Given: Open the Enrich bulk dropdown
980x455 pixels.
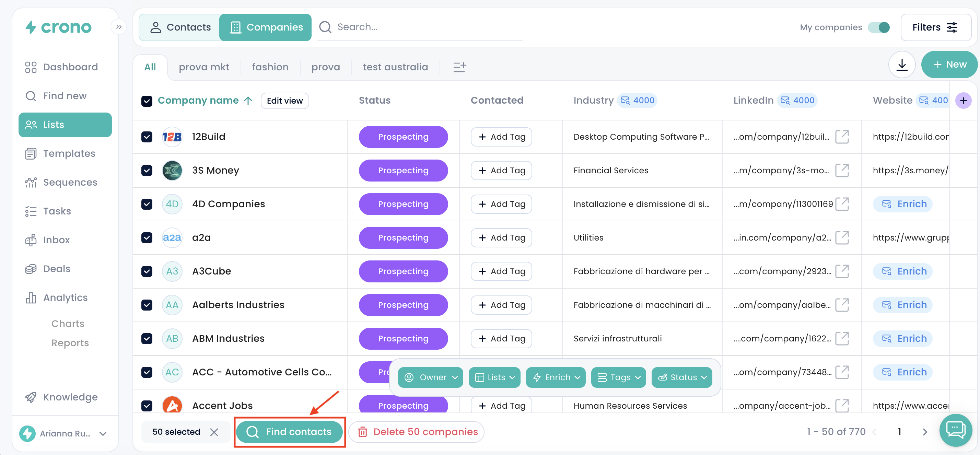Looking at the screenshot, I should 556,377.
